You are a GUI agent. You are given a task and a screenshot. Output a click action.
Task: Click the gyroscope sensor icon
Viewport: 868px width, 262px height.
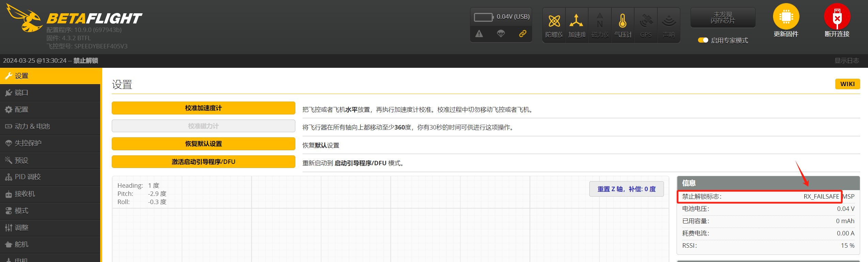tap(554, 21)
